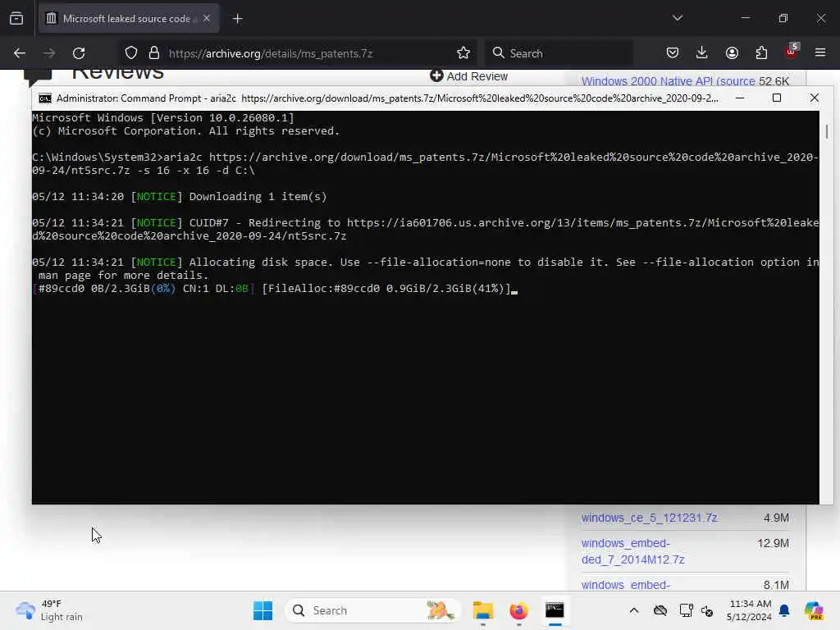Image resolution: width=840 pixels, height=630 pixels.
Task: Open notifications bell icon
Action: [x=784, y=610]
